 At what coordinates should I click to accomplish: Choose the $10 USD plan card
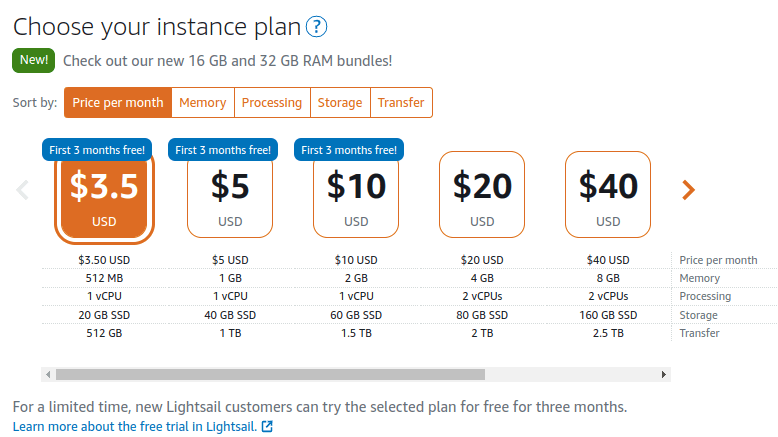pos(356,194)
